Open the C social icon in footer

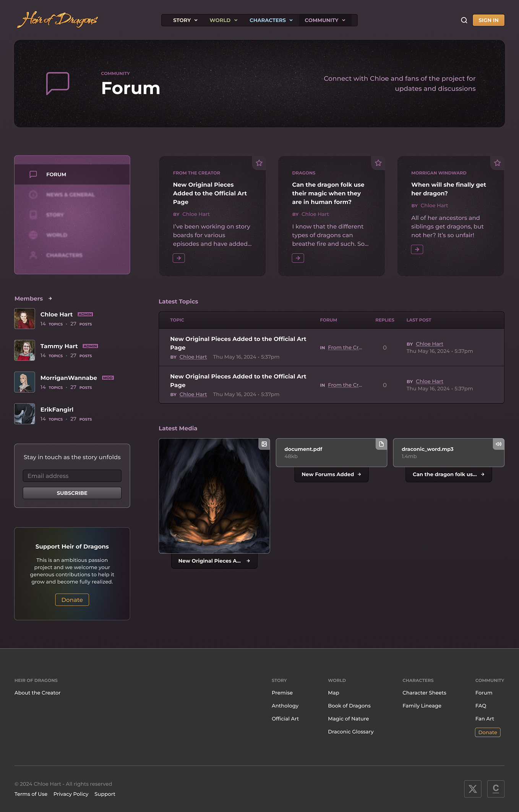(496, 789)
